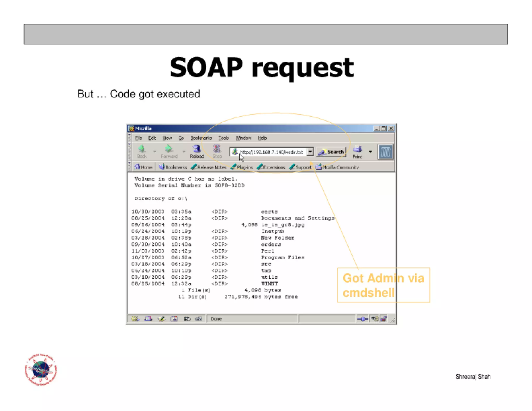Click the 'Perl' directory entry

pos(268,251)
